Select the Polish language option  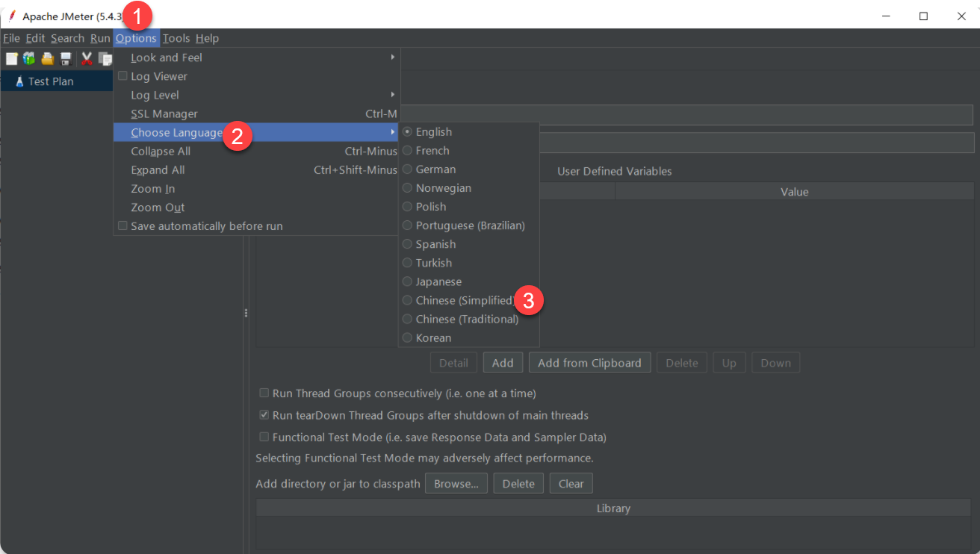[x=468, y=206]
